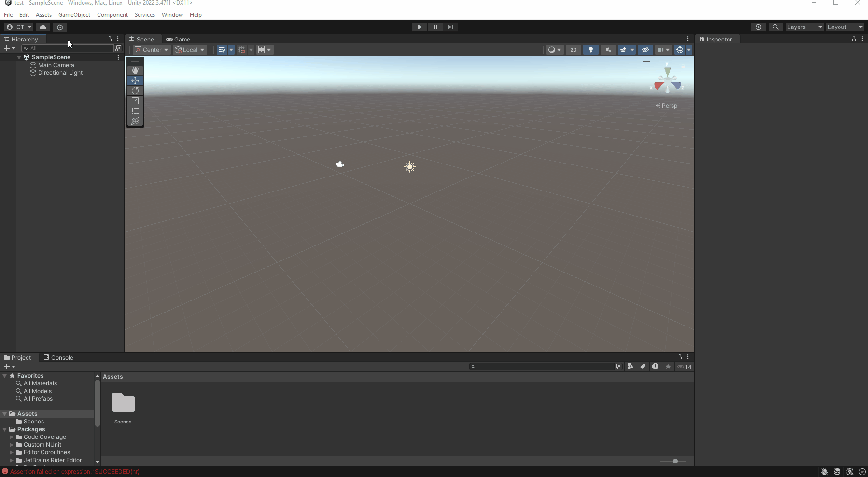Open the Center pivot dropdown
The height and width of the screenshot is (477, 868).
click(x=152, y=50)
